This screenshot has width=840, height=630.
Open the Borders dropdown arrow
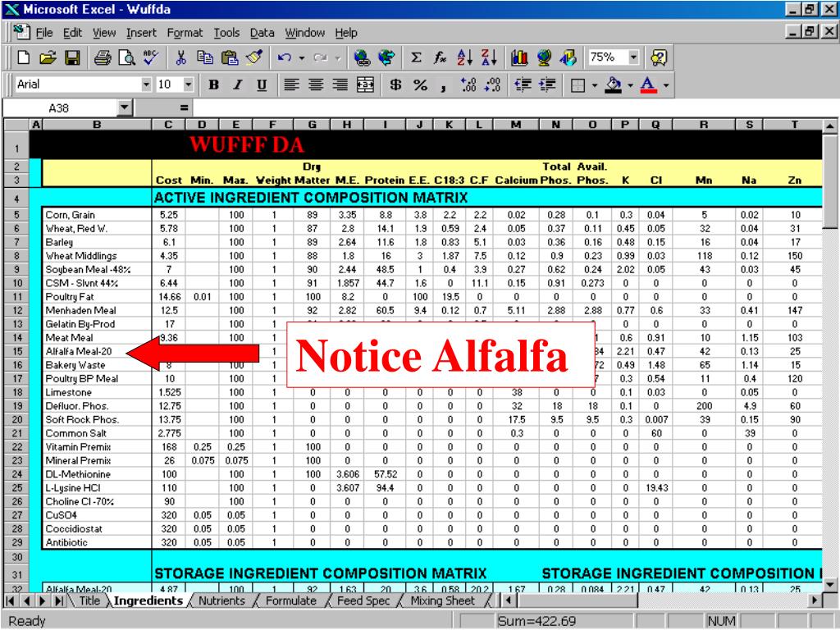tap(595, 85)
